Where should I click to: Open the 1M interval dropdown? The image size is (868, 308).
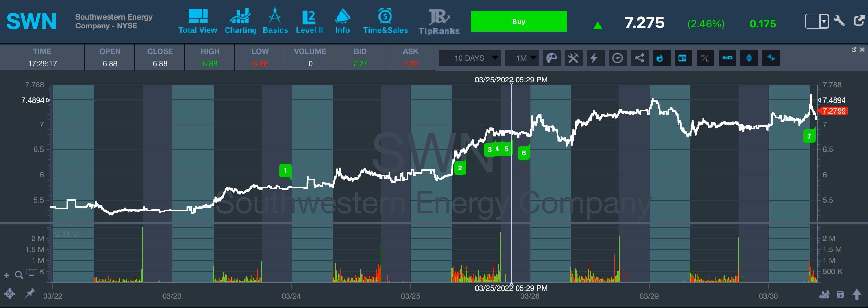coord(522,58)
